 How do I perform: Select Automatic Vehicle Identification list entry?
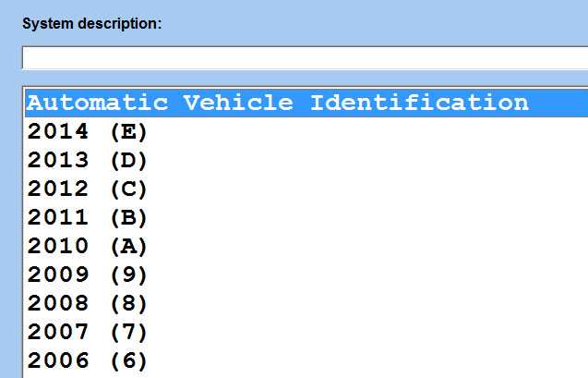(x=306, y=103)
